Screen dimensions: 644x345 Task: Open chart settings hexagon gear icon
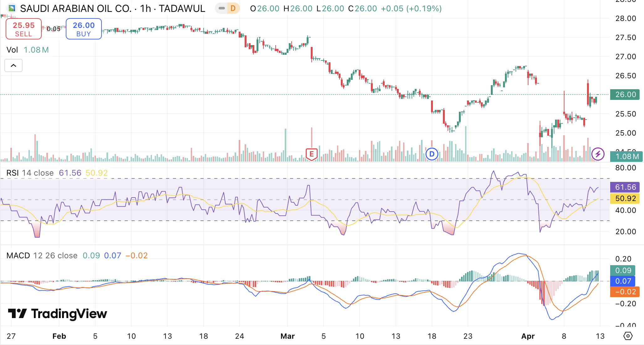click(628, 336)
